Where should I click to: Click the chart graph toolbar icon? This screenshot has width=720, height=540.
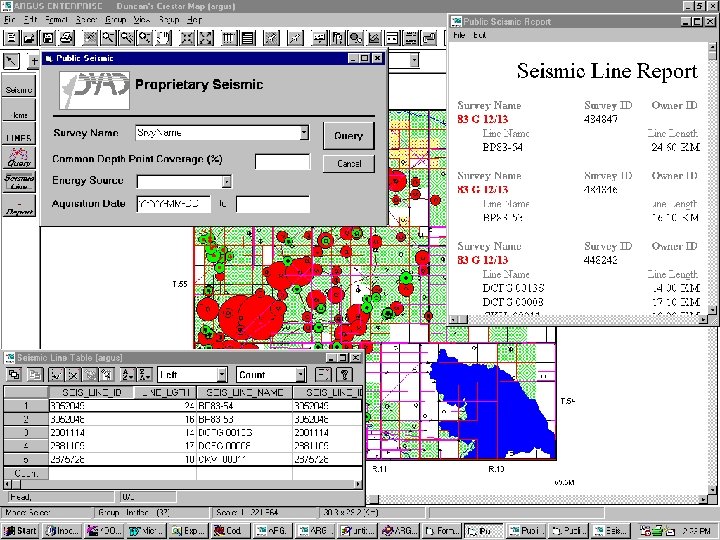(x=374, y=38)
